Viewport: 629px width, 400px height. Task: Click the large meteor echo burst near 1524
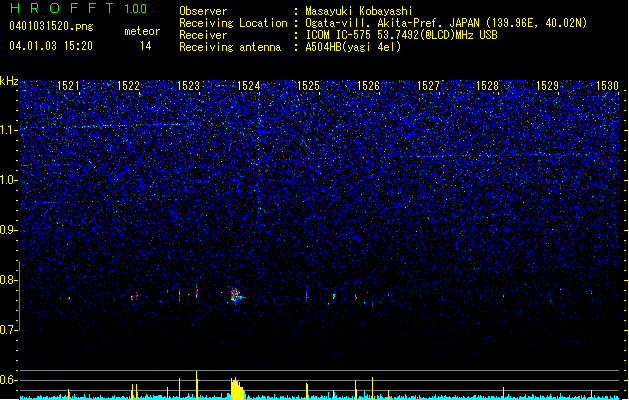coord(235,295)
